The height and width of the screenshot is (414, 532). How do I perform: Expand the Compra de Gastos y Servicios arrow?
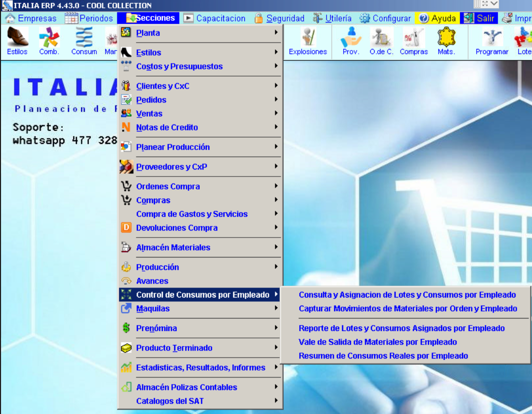[x=276, y=213]
